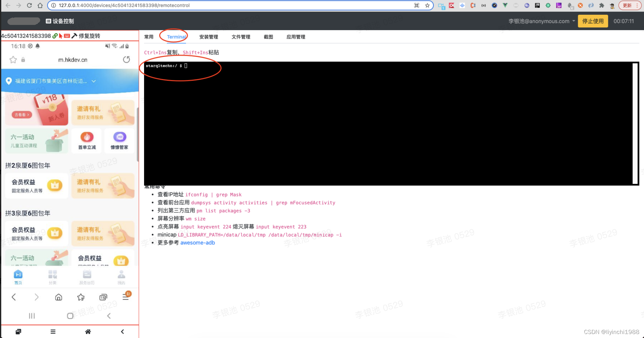This screenshot has height=338, width=644.
Task: Tap the Android square home button
Action: point(70,316)
